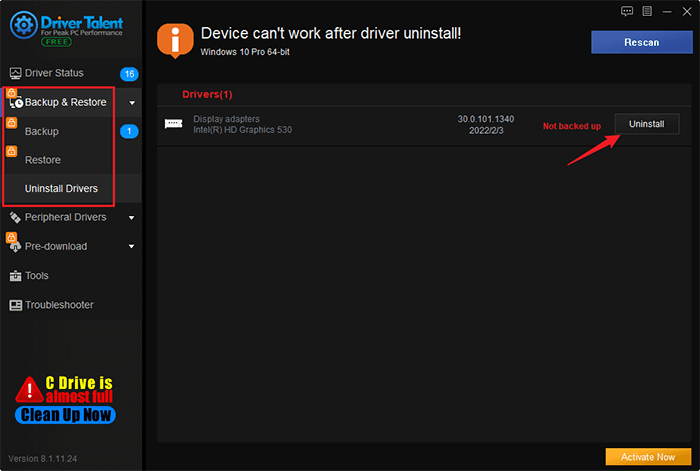Close the Driver Talent window
Image resolution: width=700 pixels, height=471 pixels.
pyautogui.click(x=687, y=12)
